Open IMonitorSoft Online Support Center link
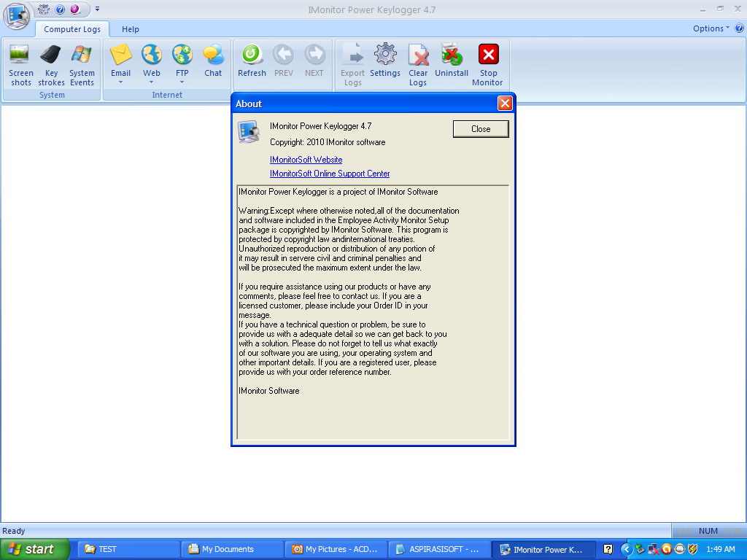The image size is (747, 560). [330, 174]
